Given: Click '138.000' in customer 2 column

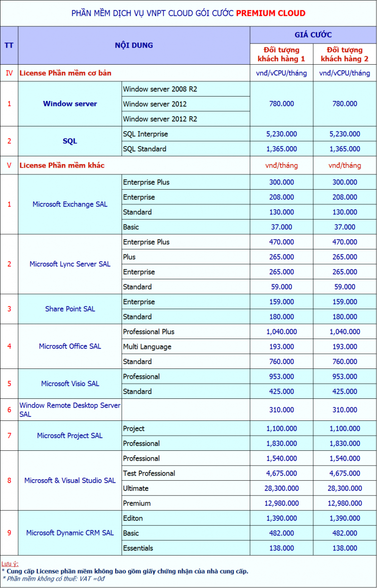Looking at the screenshot, I should tap(345, 548).
